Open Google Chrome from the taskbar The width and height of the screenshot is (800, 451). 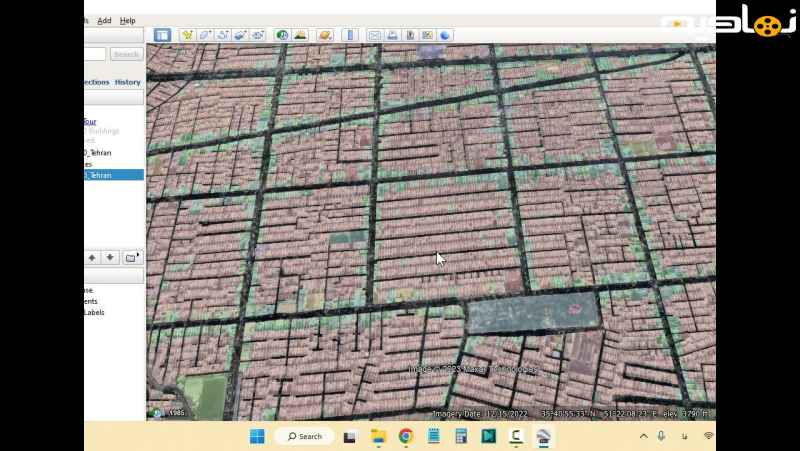pos(406,436)
